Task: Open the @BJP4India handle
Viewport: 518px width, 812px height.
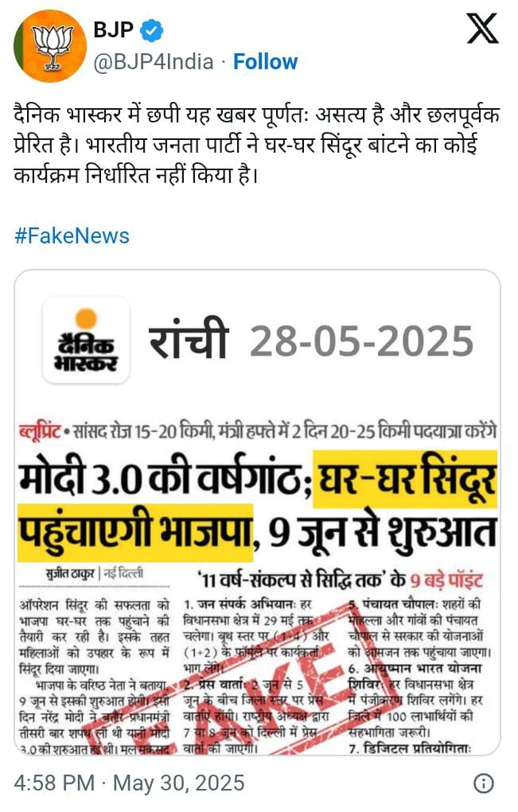Action: (154, 61)
